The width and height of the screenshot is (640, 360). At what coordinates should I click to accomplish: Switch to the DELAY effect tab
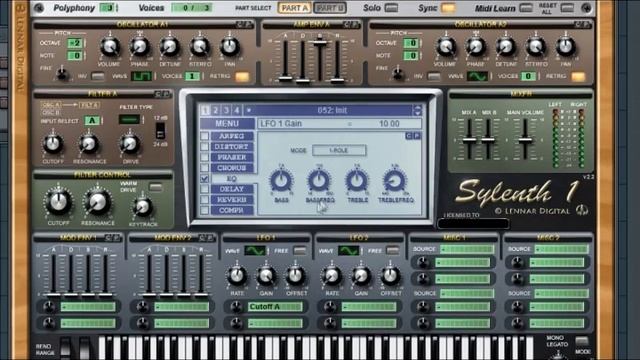232,189
